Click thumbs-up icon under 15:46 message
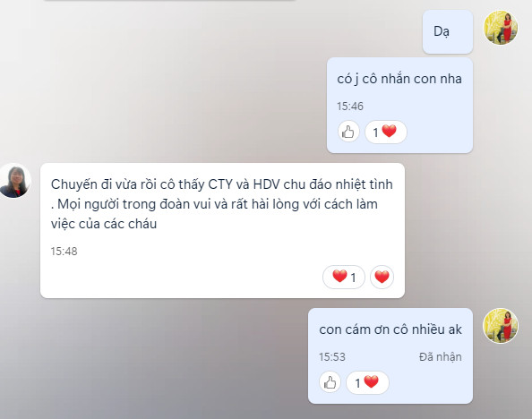Image resolution: width=532 pixels, height=419 pixels. point(348,132)
